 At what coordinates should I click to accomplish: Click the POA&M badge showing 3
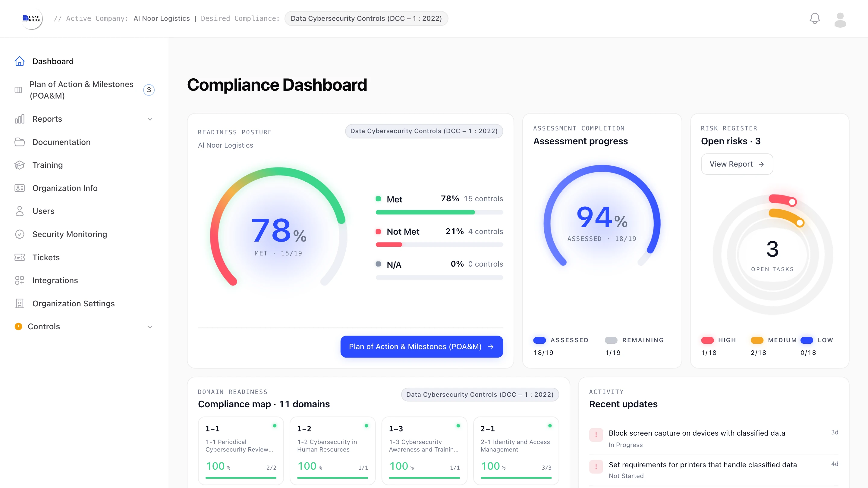pos(149,90)
